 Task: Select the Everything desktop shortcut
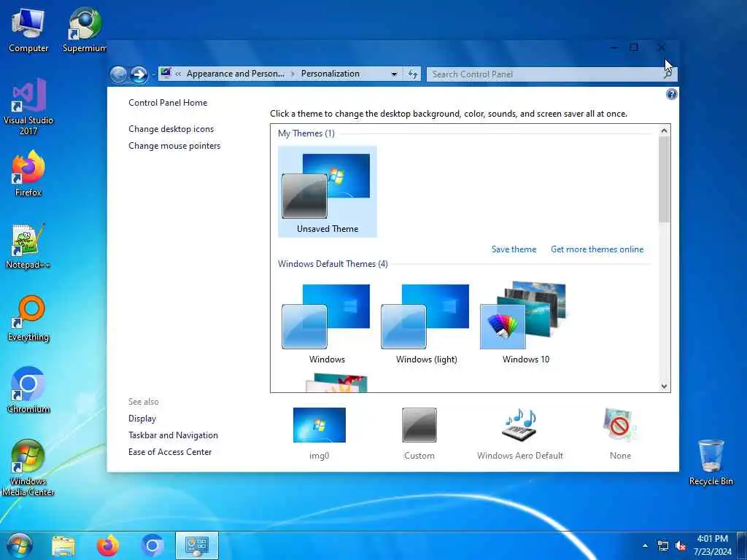pos(28,319)
